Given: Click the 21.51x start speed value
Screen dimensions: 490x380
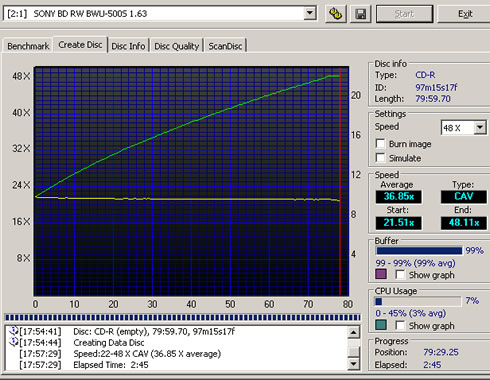Looking at the screenshot, I should click(398, 223).
